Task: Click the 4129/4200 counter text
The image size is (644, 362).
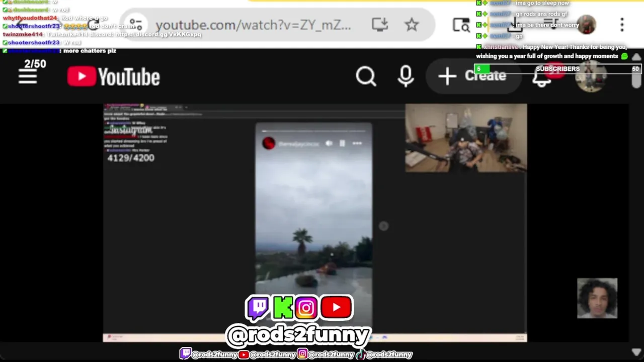Action: (x=131, y=158)
